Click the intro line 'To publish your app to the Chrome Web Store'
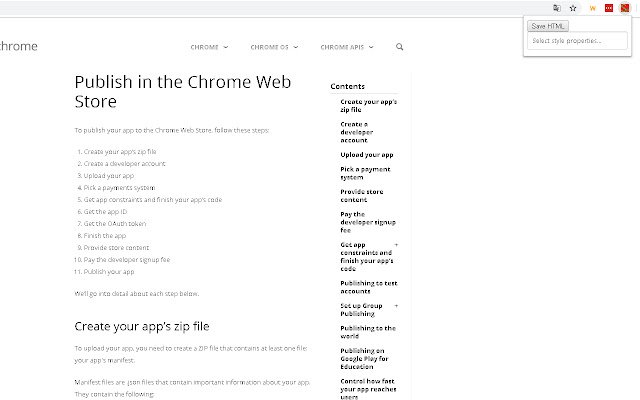 click(172, 130)
